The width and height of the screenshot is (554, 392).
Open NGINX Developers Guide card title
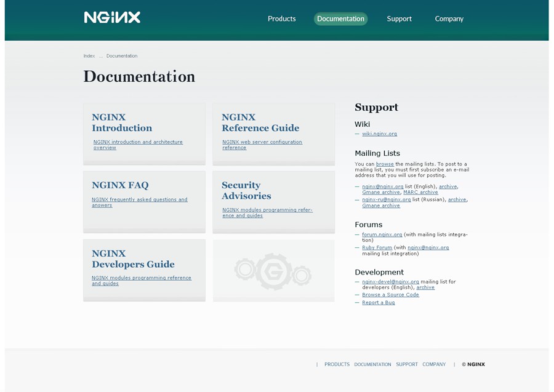133,259
